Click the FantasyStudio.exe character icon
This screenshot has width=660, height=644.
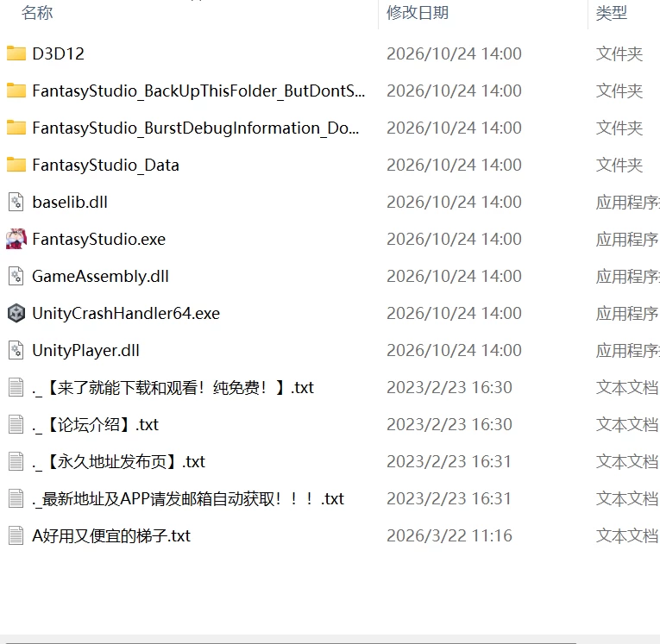coord(16,239)
